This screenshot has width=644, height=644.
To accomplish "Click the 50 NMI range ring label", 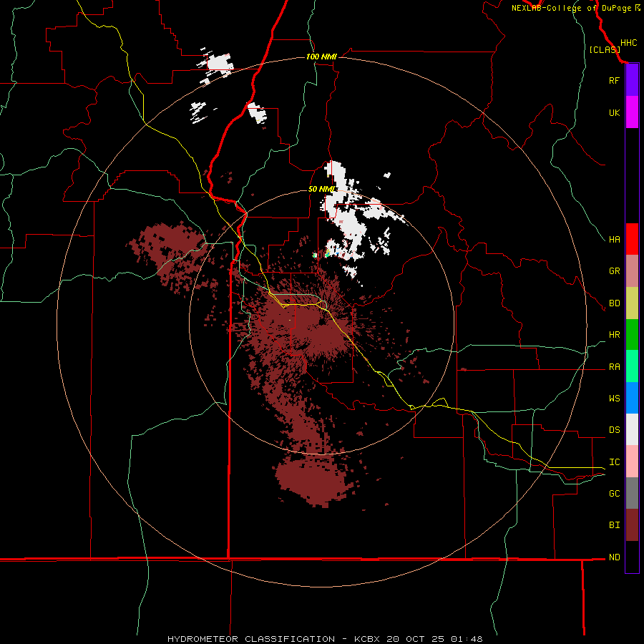I will tap(321, 190).
